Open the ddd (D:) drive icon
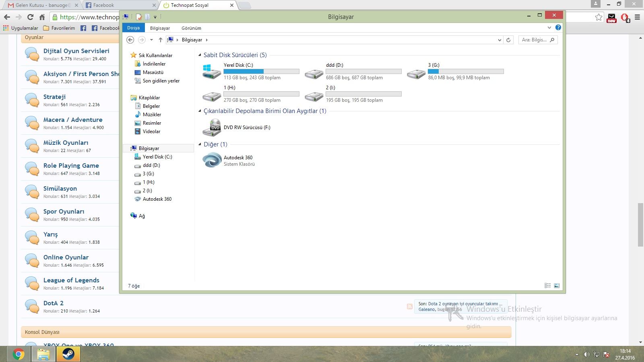The height and width of the screenshot is (362, 644). point(314,74)
